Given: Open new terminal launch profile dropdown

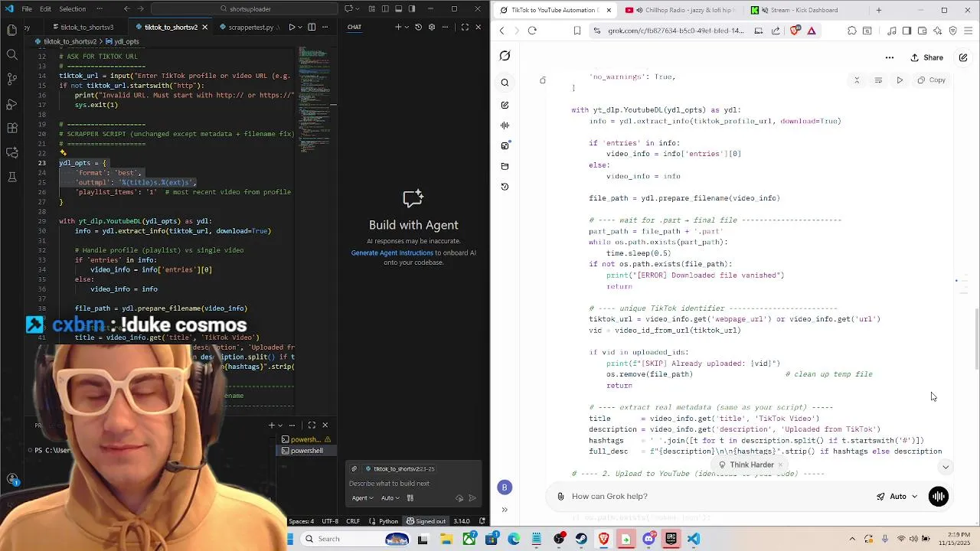Looking at the screenshot, I should pyautogui.click(x=280, y=425).
